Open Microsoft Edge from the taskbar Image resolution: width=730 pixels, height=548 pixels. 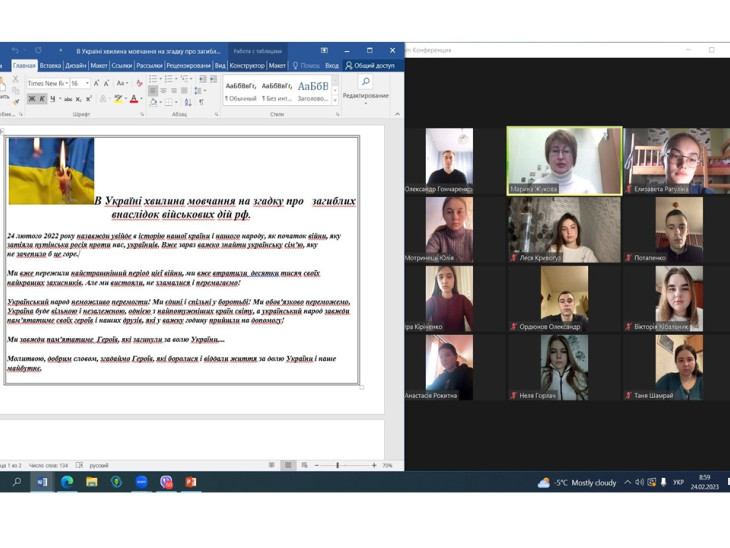point(67,482)
